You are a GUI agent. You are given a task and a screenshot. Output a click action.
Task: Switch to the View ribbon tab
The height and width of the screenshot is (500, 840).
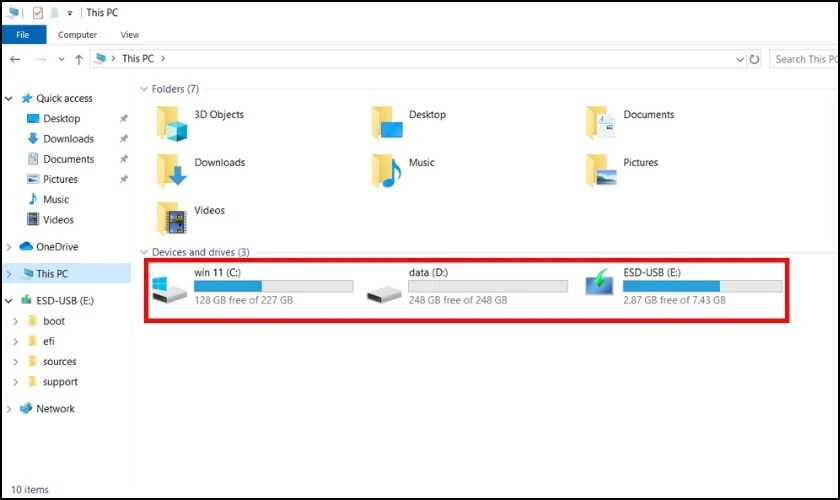(130, 34)
